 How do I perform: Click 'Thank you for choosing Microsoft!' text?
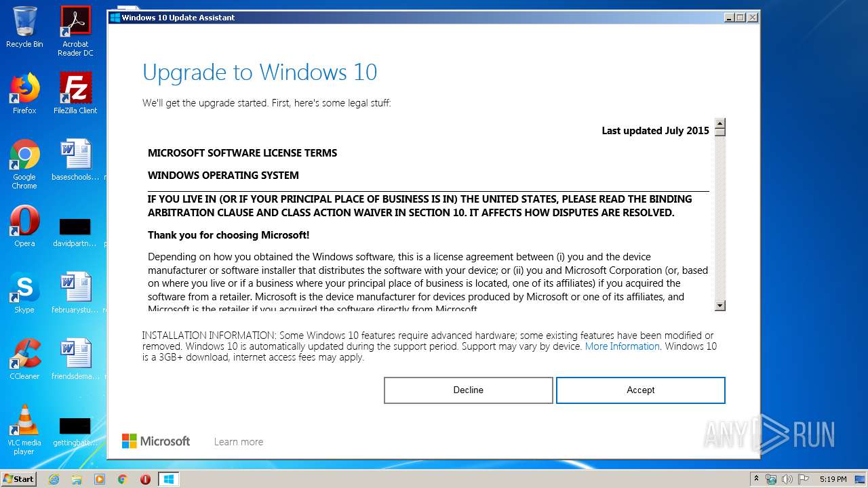[229, 235]
